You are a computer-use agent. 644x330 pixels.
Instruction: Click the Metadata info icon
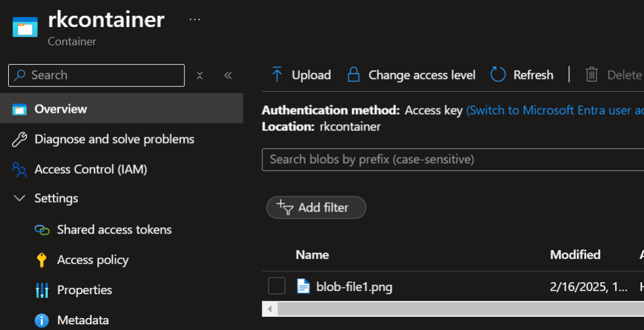tap(42, 321)
